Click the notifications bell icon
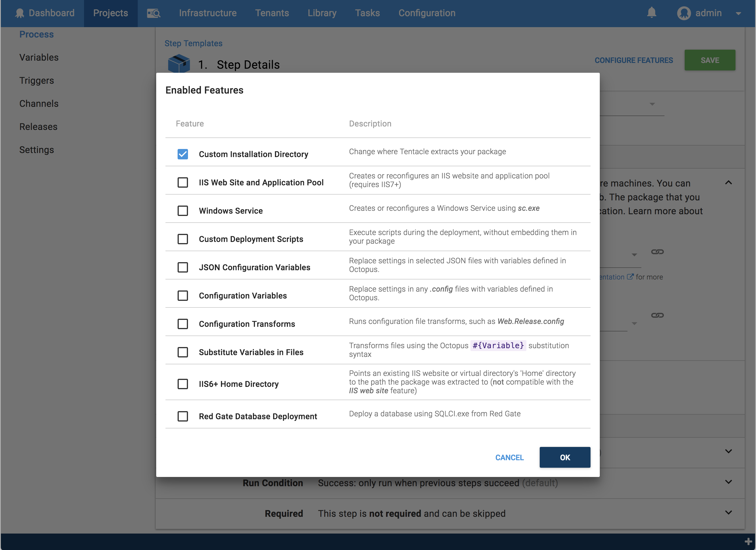 pyautogui.click(x=652, y=13)
